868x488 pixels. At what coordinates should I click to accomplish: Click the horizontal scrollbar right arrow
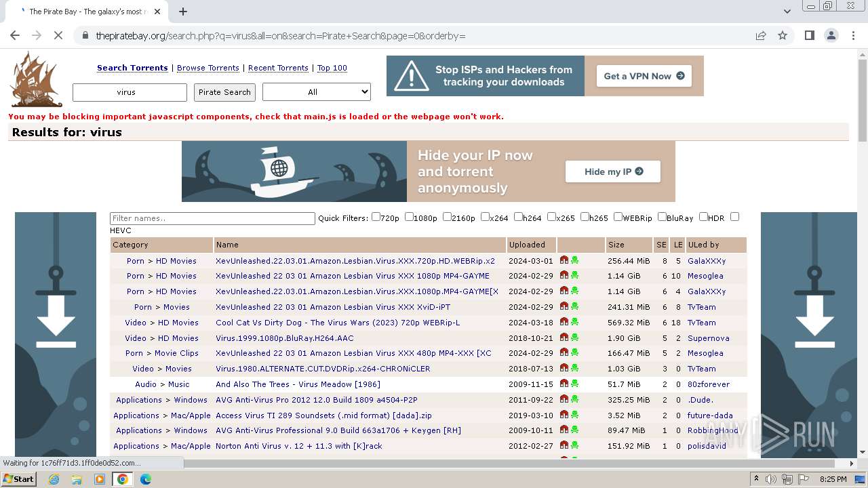pos(852,464)
